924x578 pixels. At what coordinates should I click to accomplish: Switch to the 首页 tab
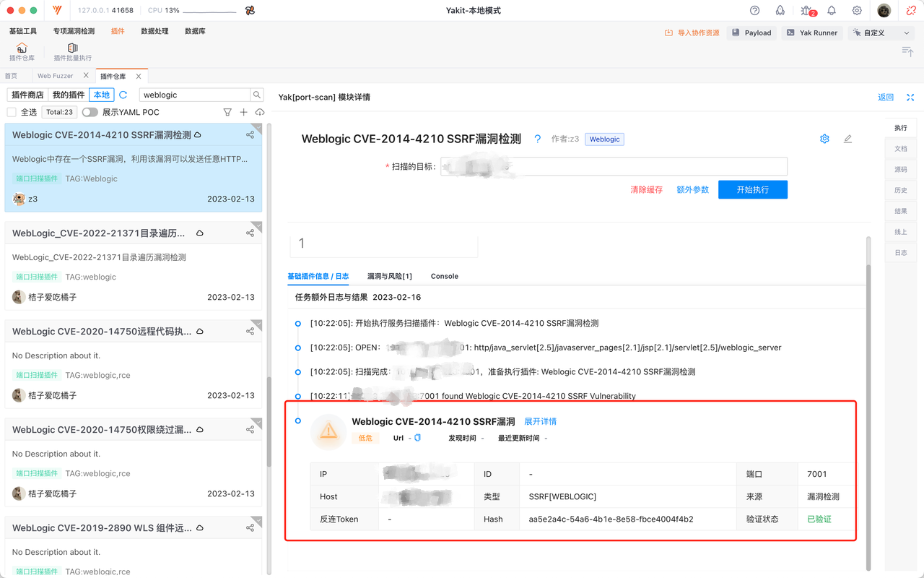11,76
